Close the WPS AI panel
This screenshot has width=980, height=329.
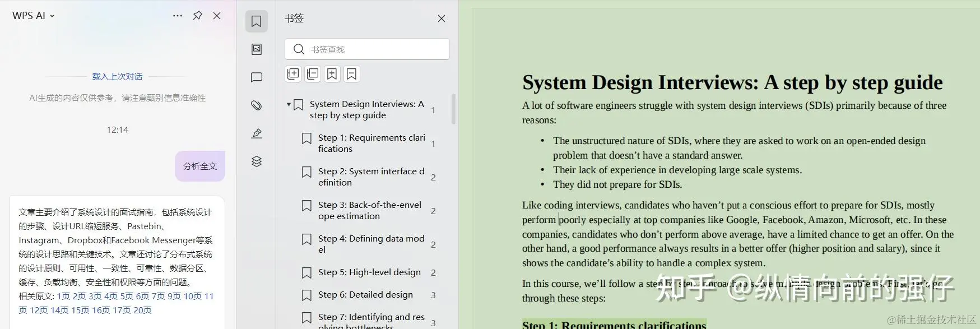tap(217, 16)
